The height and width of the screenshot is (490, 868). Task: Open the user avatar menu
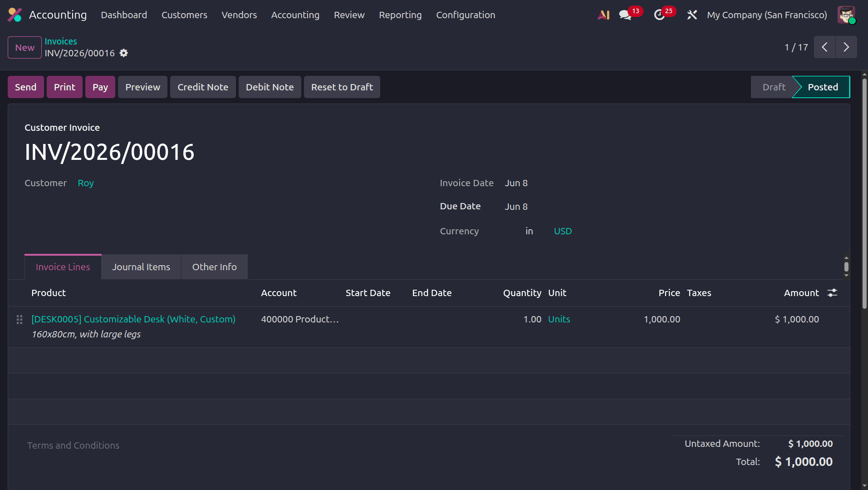point(846,15)
